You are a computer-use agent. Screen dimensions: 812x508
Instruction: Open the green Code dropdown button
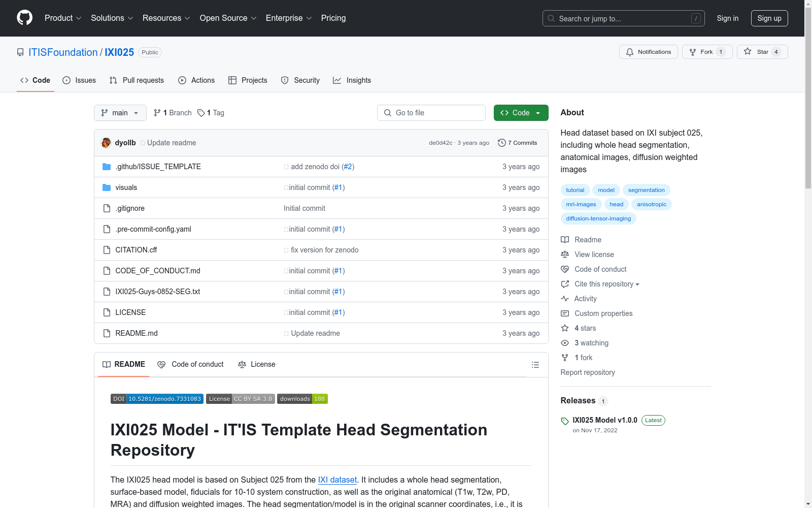[521, 113]
